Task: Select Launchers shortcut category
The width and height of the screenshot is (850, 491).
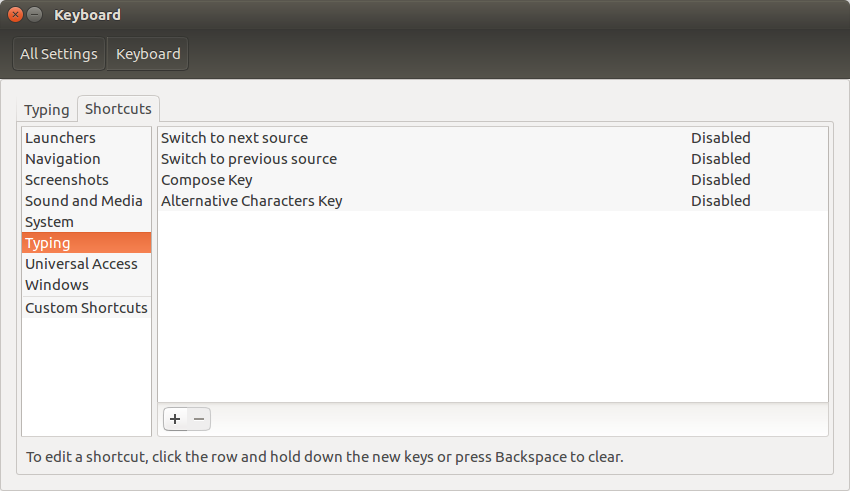Action: point(60,138)
